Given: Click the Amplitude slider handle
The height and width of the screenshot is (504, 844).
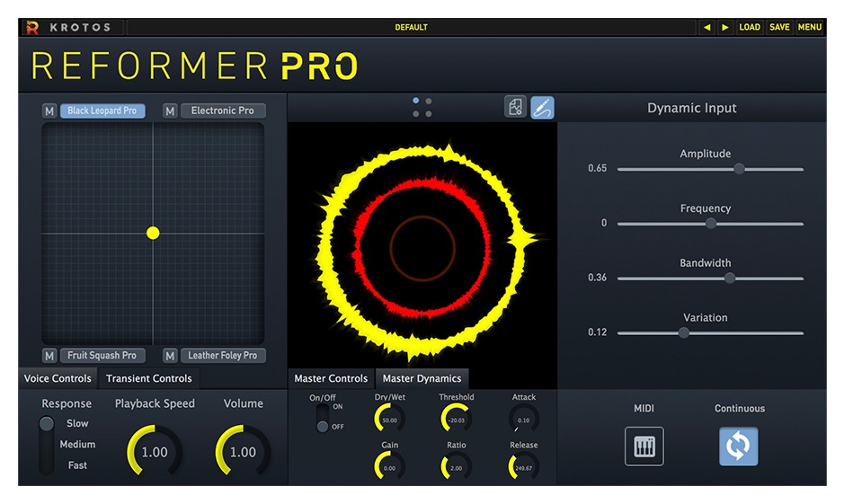Looking at the screenshot, I should coord(739,169).
